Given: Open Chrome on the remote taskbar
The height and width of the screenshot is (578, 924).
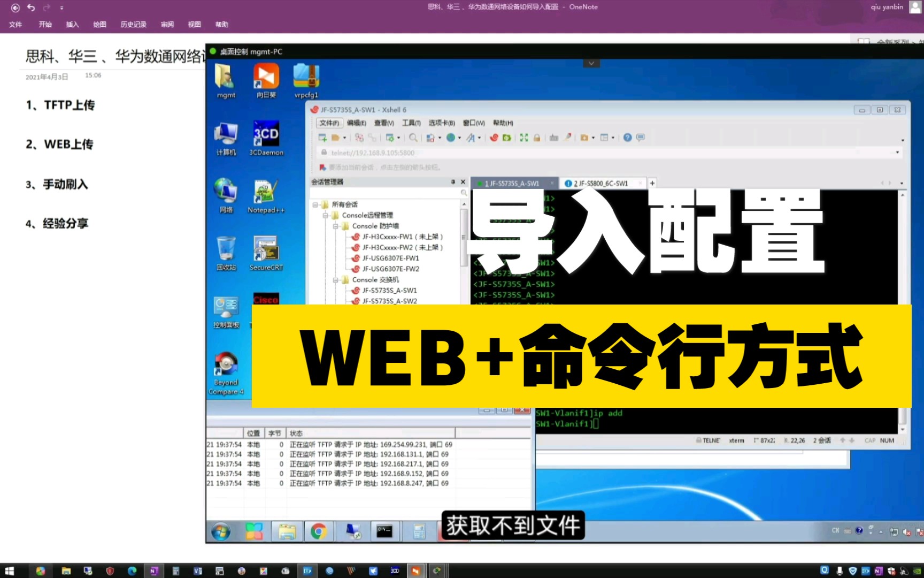Looking at the screenshot, I should click(x=319, y=531).
